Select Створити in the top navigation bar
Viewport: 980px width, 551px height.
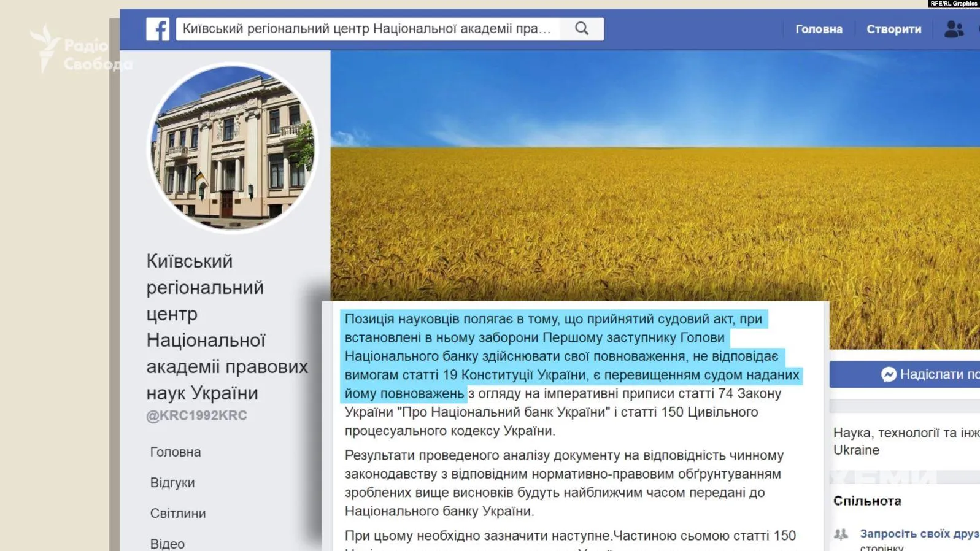click(893, 29)
